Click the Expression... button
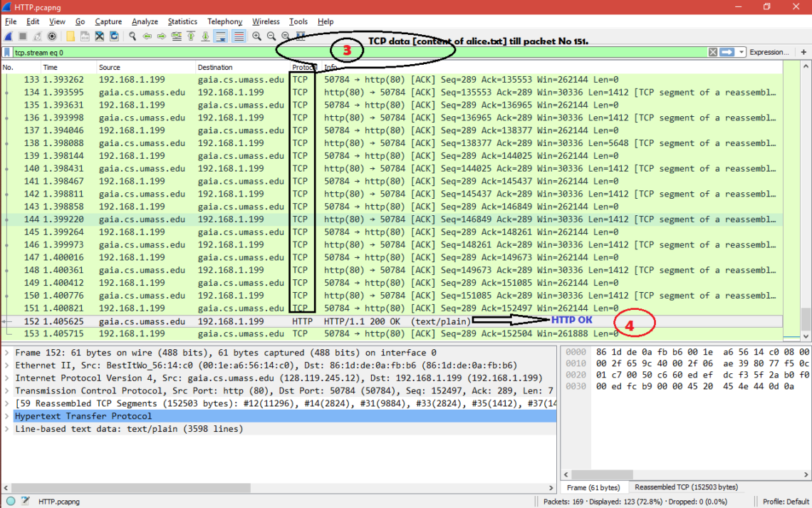The width and height of the screenshot is (812, 508). [769, 52]
